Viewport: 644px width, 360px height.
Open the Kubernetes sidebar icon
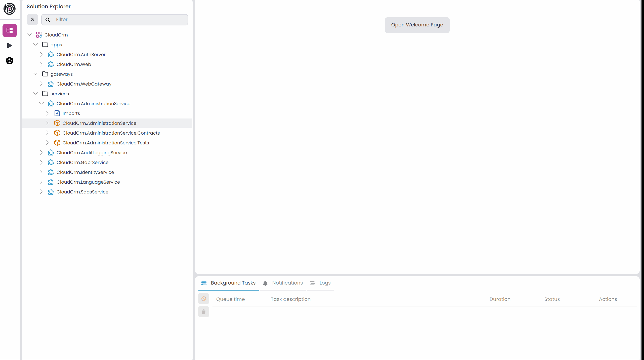click(10, 61)
